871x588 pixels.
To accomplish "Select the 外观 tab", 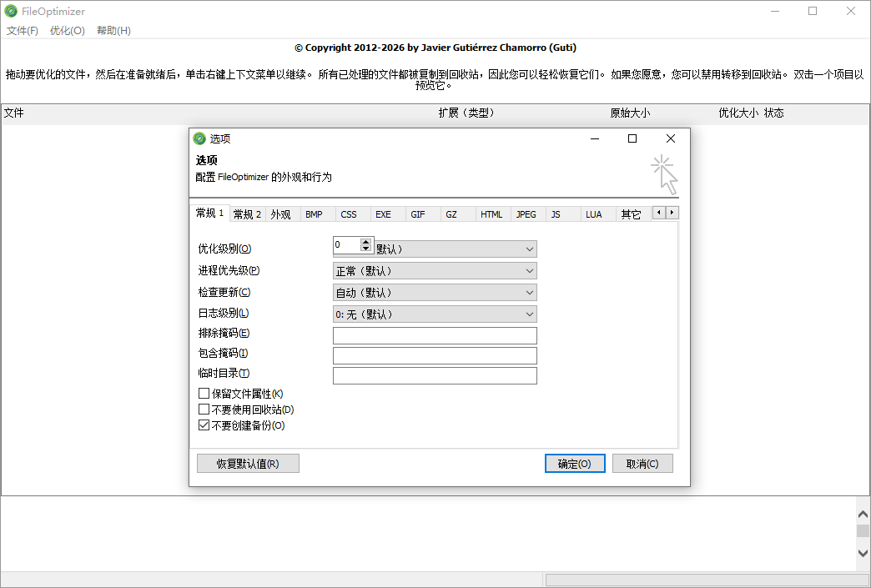I will click(281, 214).
